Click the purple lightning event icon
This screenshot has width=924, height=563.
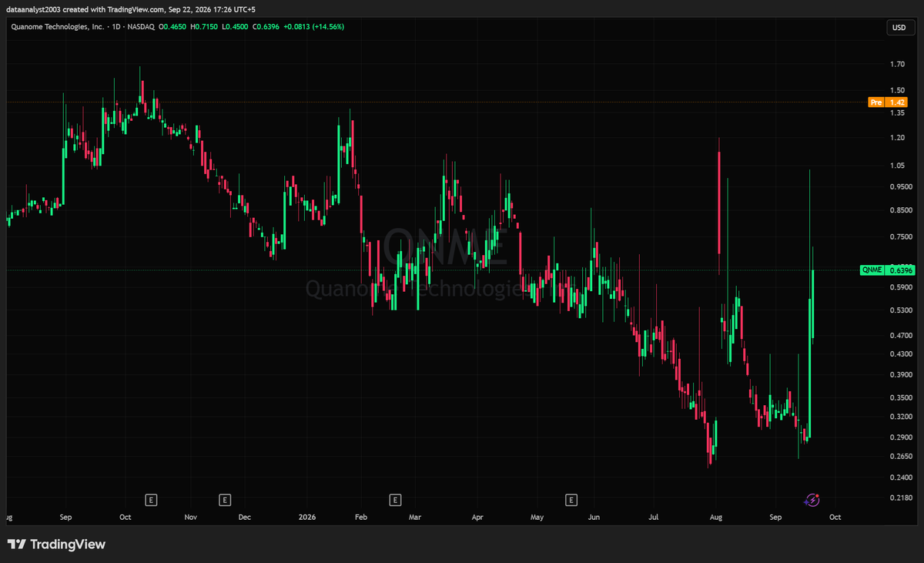point(812,500)
